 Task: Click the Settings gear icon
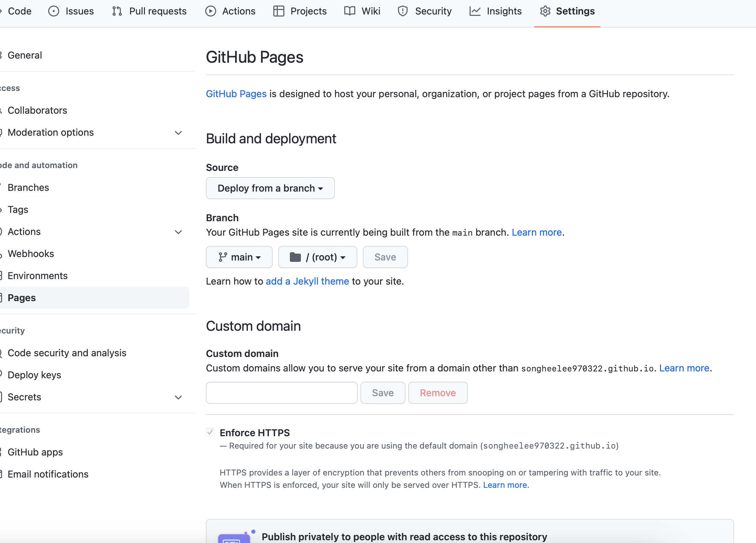[x=545, y=11]
